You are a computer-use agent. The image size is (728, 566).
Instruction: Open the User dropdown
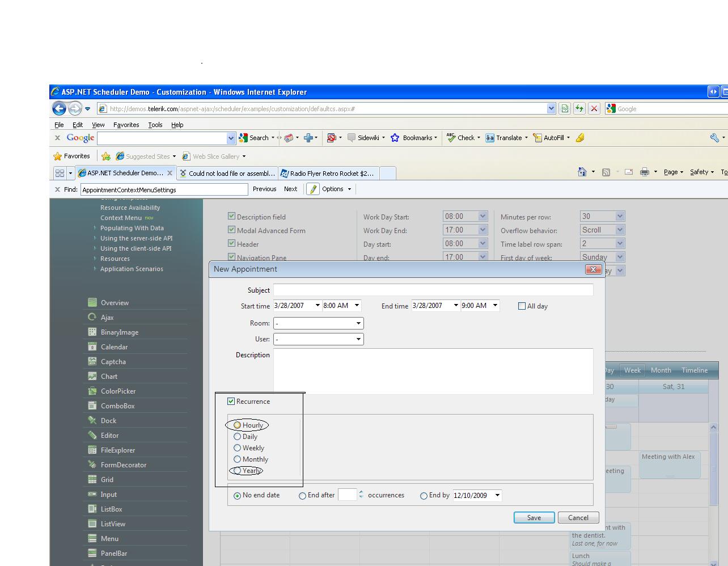coord(358,339)
